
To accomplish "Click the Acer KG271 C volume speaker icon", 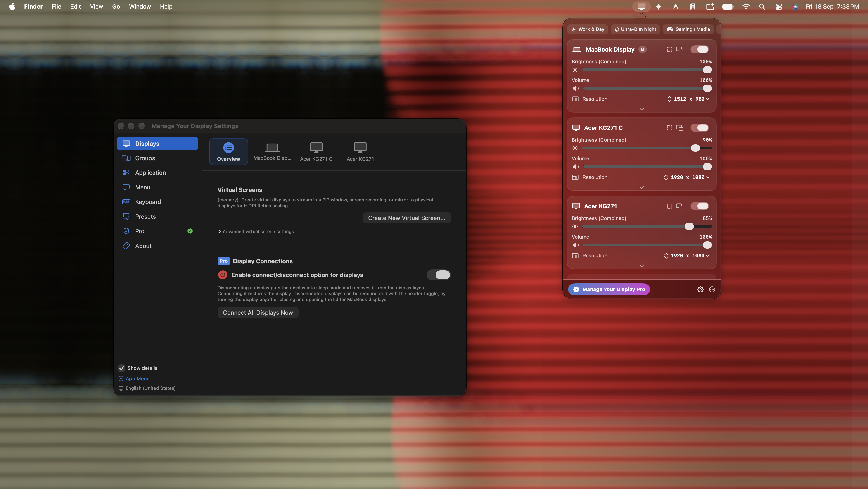I will (x=575, y=167).
